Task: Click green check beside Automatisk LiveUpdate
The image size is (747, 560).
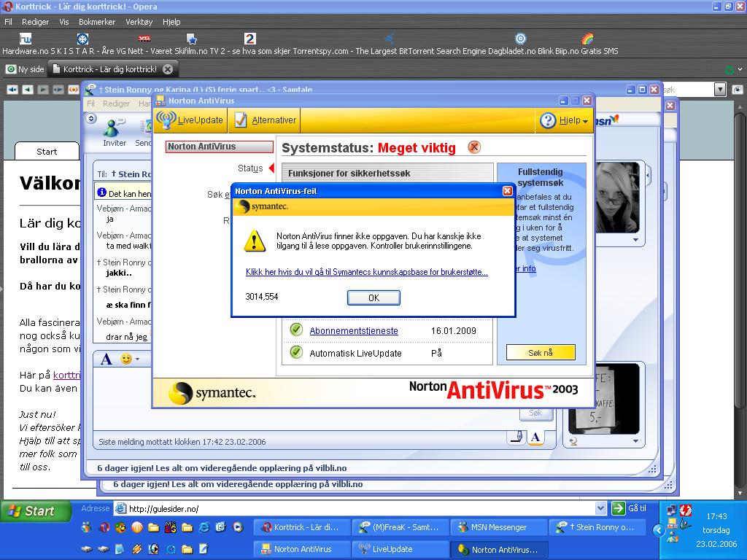Action: [x=296, y=352]
